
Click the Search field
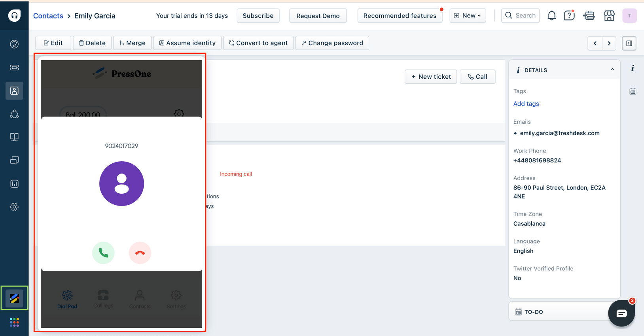click(x=520, y=16)
